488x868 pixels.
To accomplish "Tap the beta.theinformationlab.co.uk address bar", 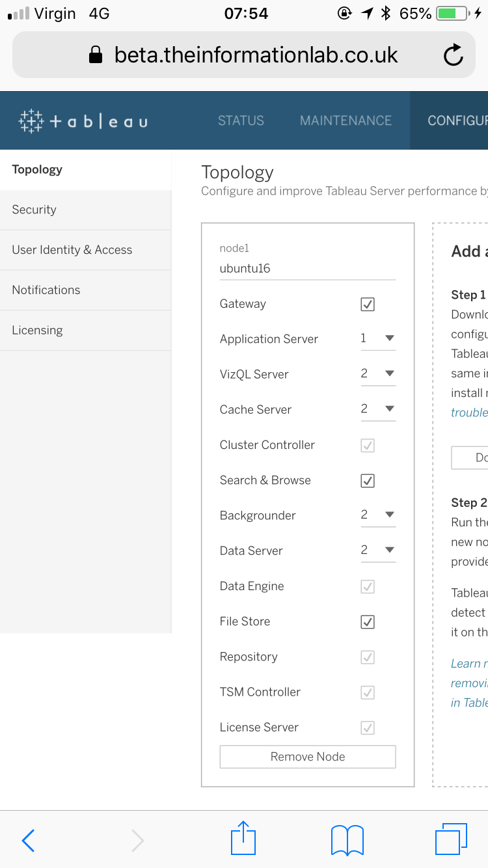I will (244, 55).
